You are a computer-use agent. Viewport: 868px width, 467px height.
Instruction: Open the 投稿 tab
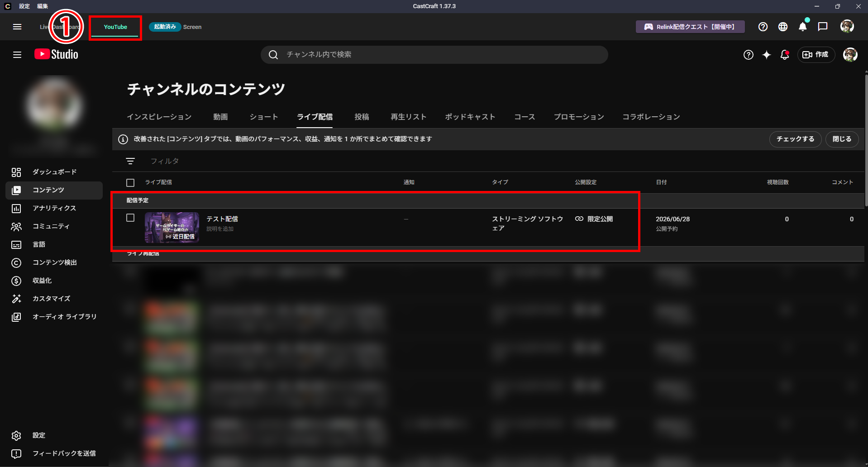362,117
